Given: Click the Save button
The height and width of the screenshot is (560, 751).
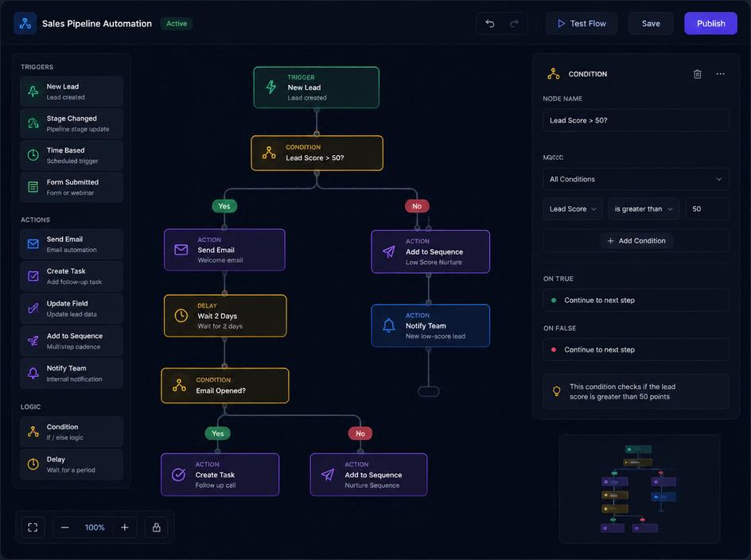Looking at the screenshot, I should coord(651,24).
